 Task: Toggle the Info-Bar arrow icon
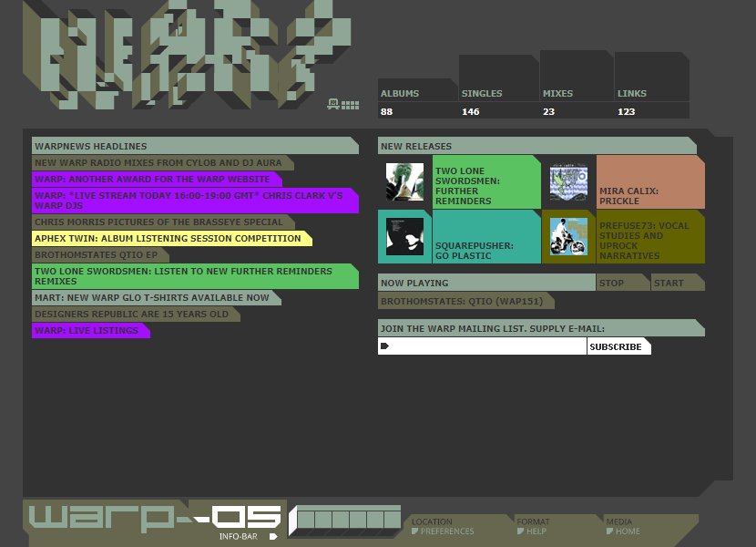[273, 536]
